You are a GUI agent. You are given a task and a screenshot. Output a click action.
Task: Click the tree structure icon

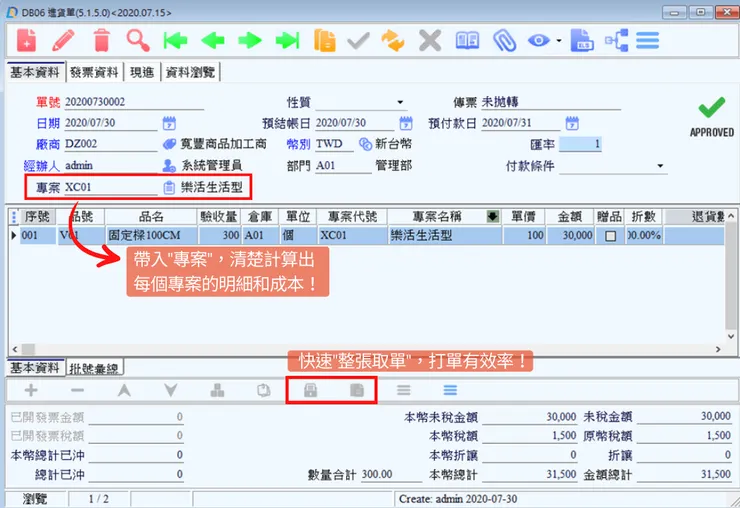click(x=616, y=41)
